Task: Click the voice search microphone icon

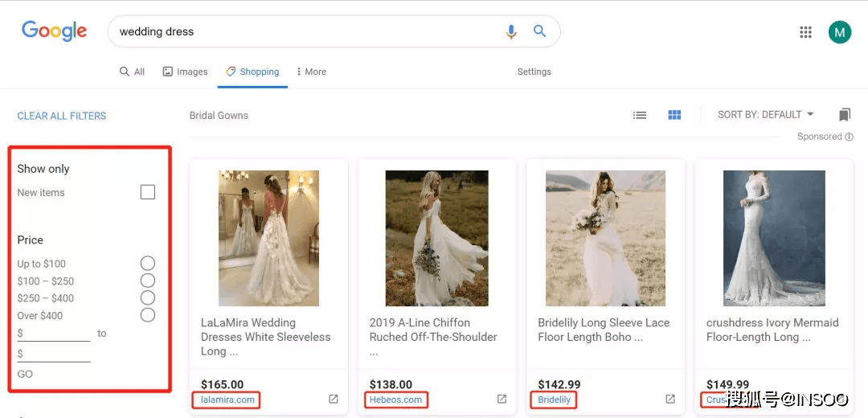Action: click(x=511, y=31)
